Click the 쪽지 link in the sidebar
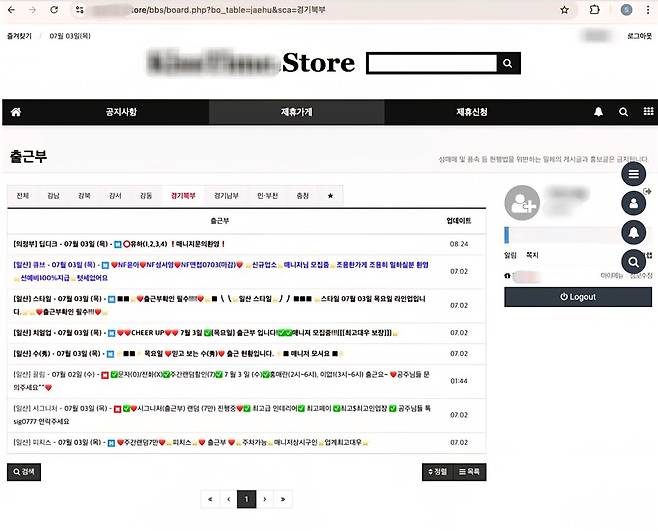658x531 pixels. (532, 255)
